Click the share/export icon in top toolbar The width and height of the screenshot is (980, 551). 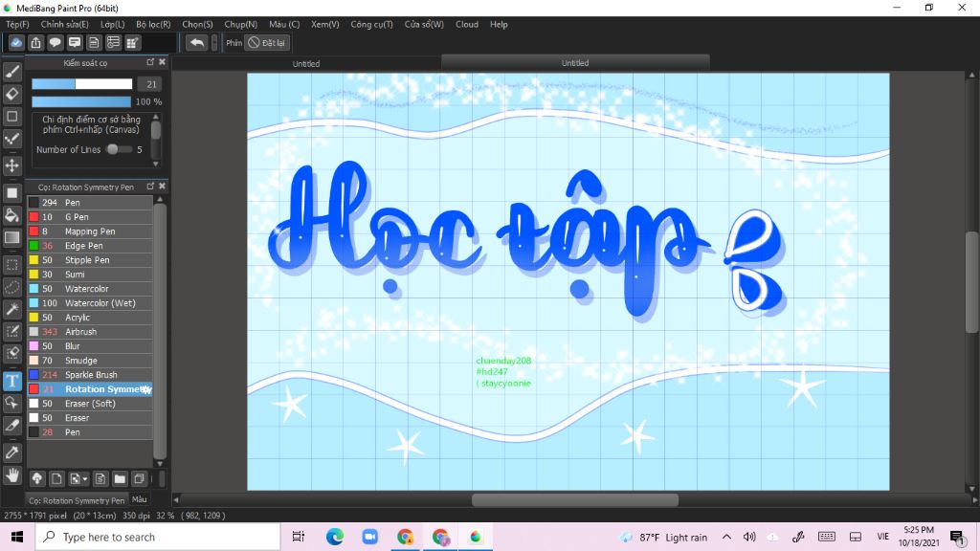click(35, 42)
